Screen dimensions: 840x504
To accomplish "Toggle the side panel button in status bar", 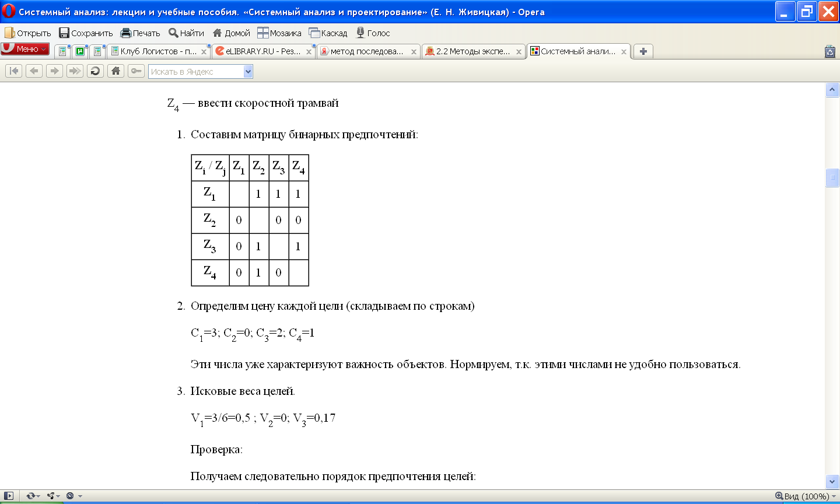I will click(x=9, y=496).
